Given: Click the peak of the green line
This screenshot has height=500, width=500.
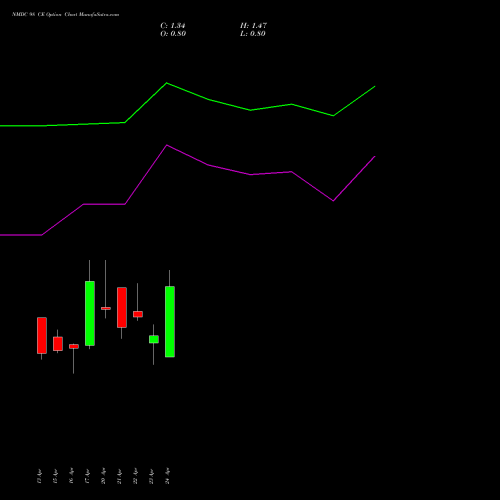Looking at the screenshot, I should click(x=167, y=83).
